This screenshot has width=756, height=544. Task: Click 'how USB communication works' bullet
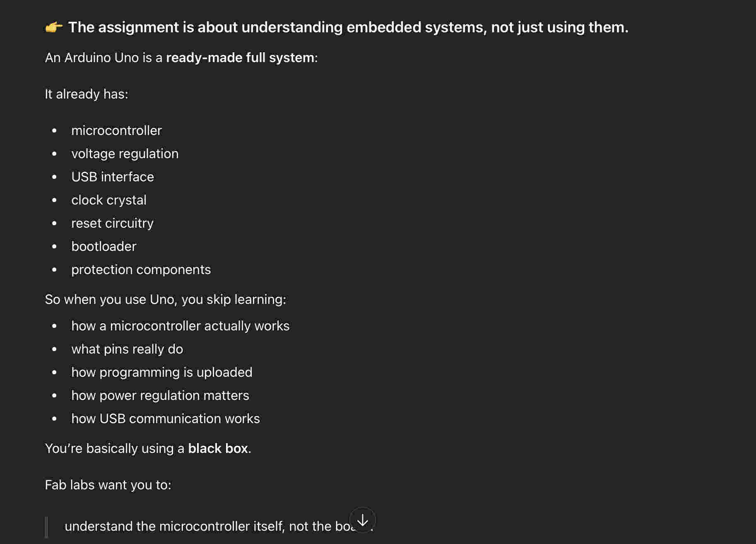pyautogui.click(x=165, y=419)
